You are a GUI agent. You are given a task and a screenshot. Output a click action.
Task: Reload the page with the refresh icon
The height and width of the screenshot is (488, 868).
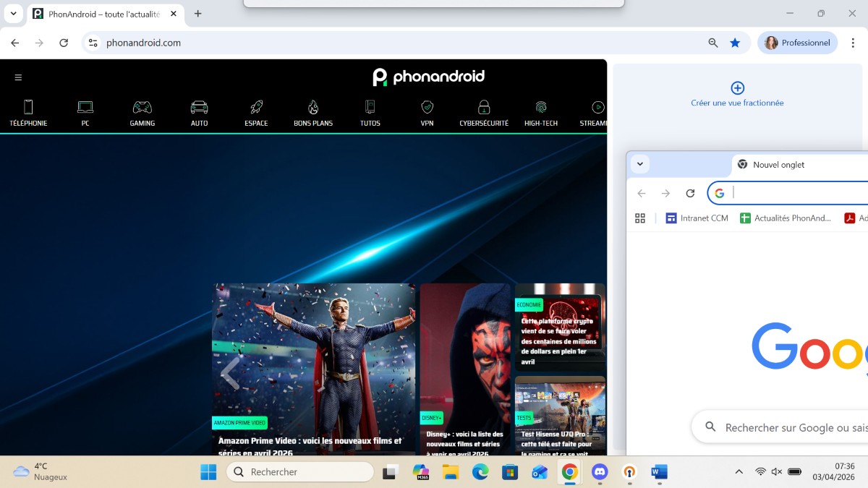pos(64,43)
